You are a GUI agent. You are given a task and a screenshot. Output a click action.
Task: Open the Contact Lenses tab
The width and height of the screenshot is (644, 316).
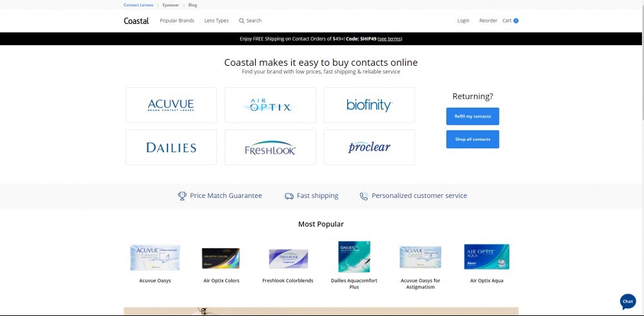coord(138,5)
